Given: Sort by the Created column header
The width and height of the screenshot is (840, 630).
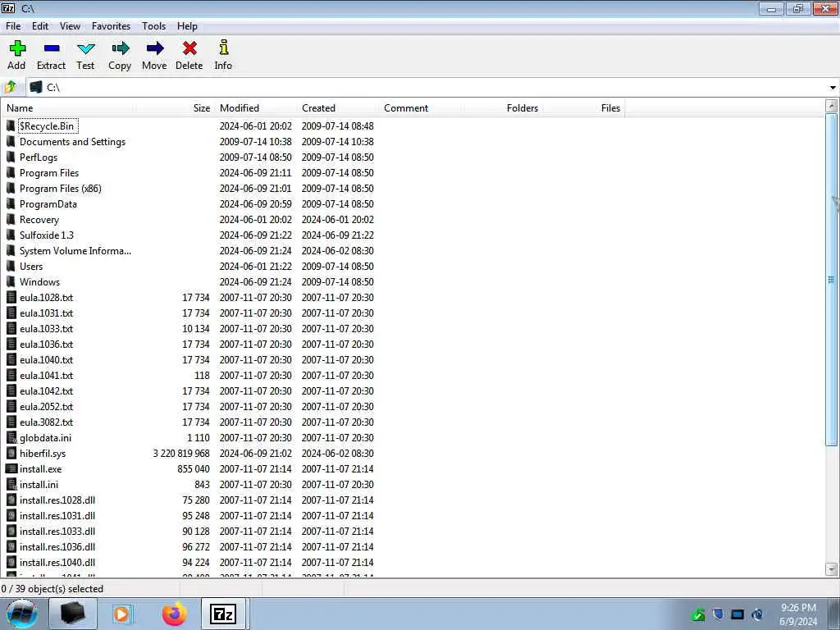Looking at the screenshot, I should coord(337,108).
